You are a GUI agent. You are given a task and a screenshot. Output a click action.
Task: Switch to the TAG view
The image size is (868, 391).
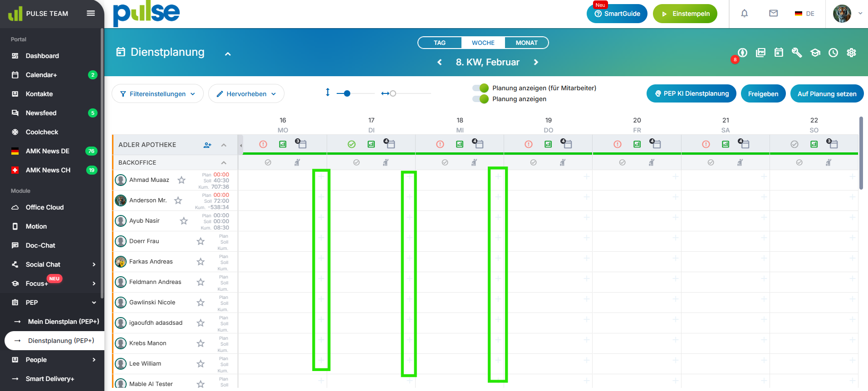click(x=440, y=43)
